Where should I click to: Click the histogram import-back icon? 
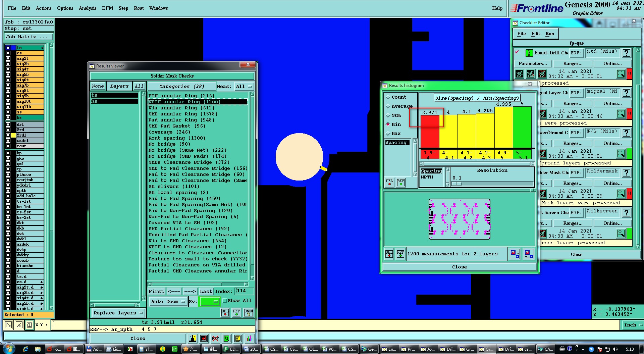click(x=529, y=254)
